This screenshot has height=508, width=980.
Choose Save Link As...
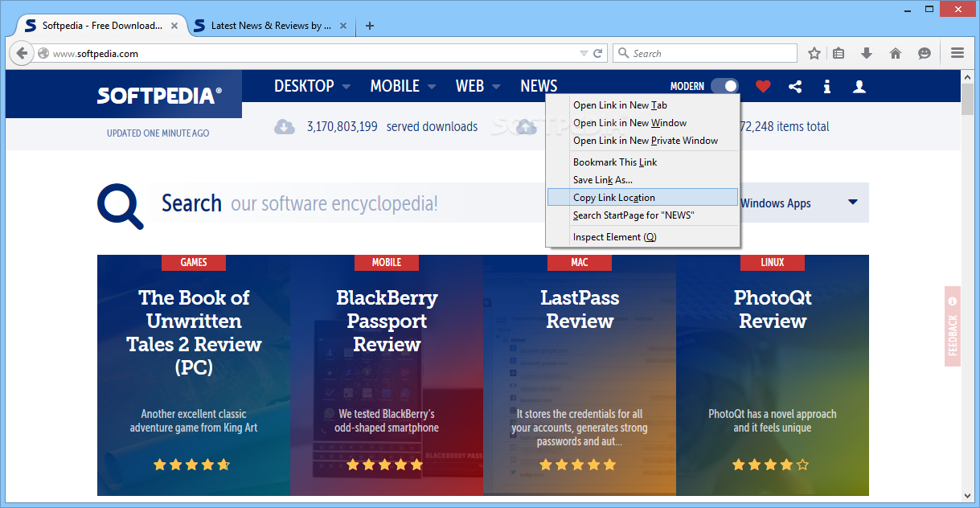(x=642, y=180)
